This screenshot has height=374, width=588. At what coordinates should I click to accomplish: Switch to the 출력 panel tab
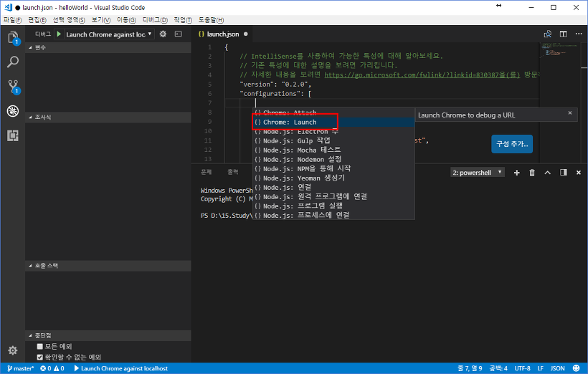click(x=233, y=172)
